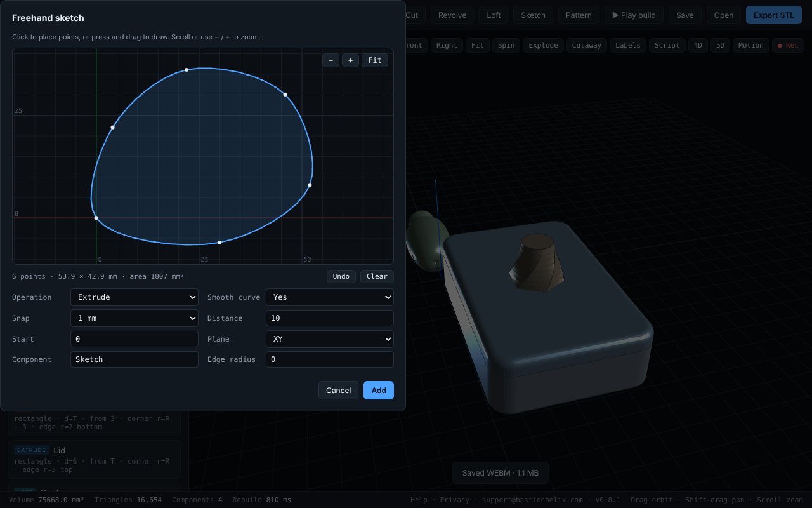The width and height of the screenshot is (812, 508).
Task: Zoom out the sketch canvas with minus button
Action: 331,60
